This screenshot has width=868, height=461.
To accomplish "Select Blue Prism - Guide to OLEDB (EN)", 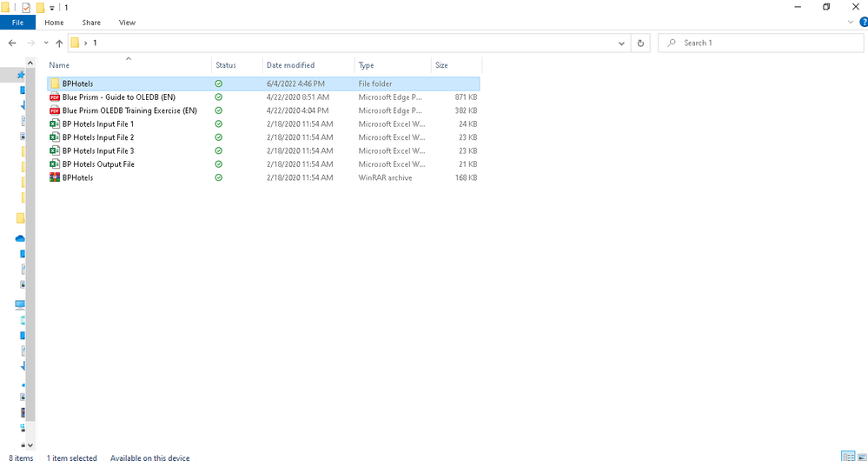I will click(119, 97).
